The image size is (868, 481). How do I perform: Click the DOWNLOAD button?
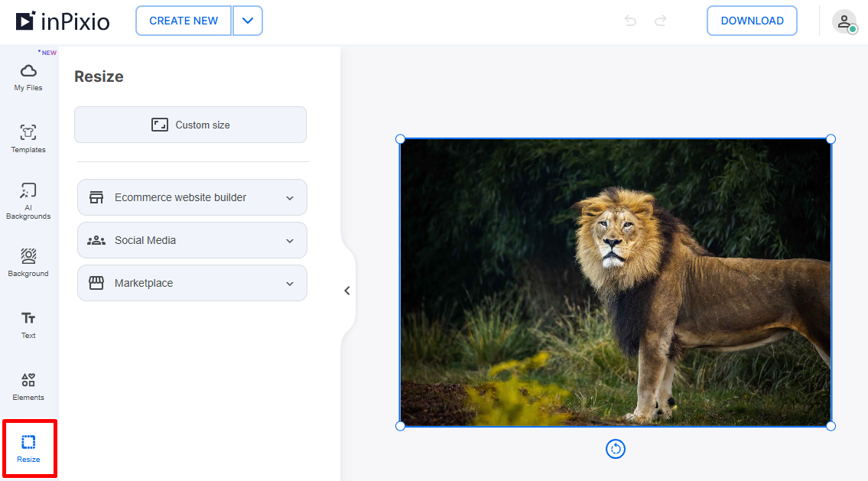coord(752,21)
